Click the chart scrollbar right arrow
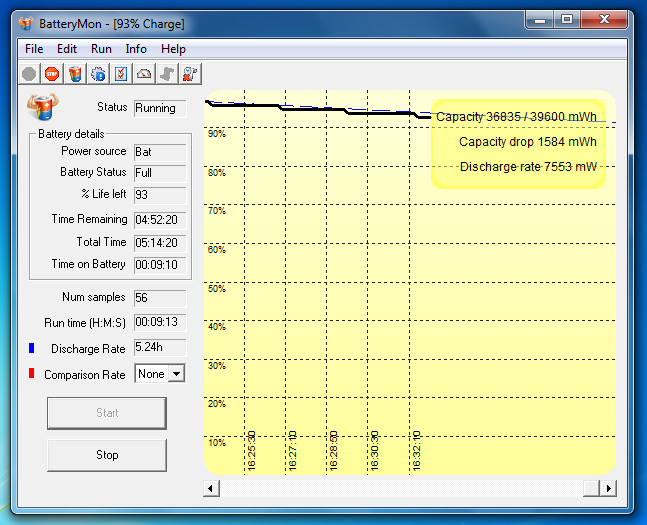This screenshot has height=525, width=647. [608, 489]
